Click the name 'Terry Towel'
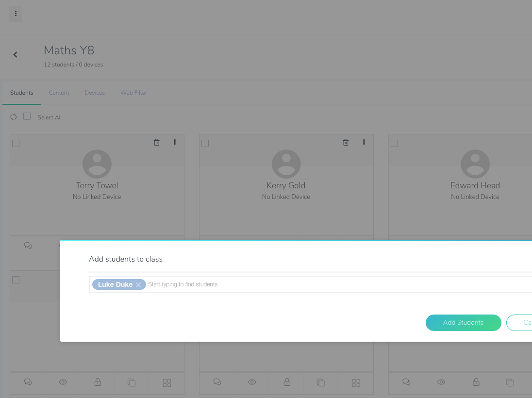532x398 pixels. 97,185
